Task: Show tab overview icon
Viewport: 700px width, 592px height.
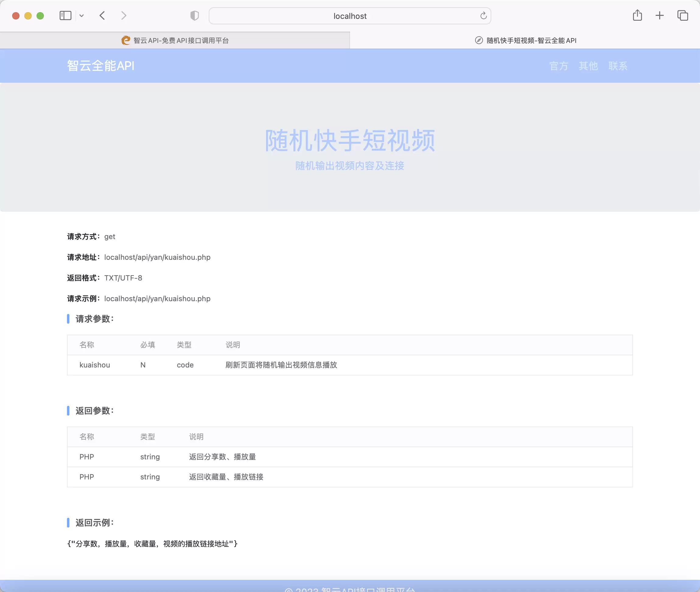Action: point(683,16)
